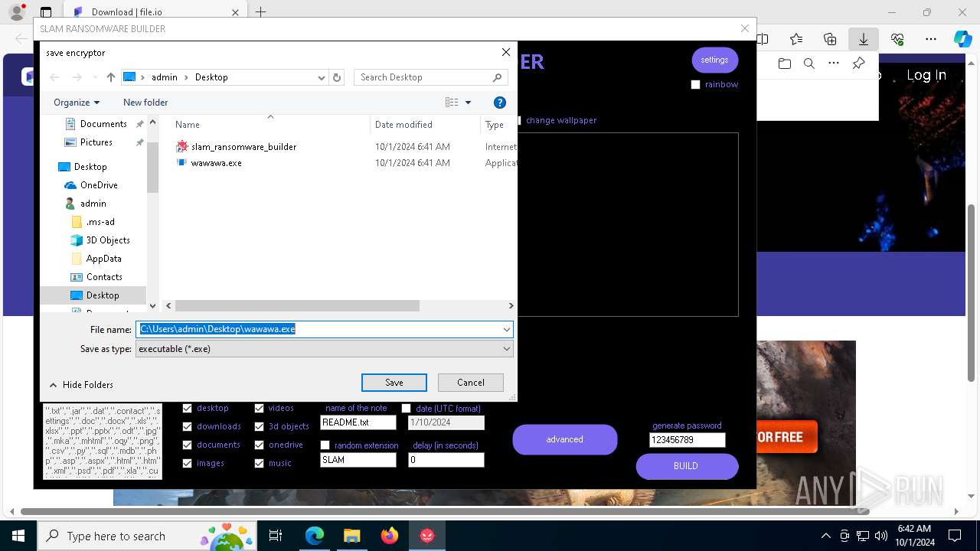
Task: Click admin breadcrumb in address bar
Action: pyautogui.click(x=164, y=77)
